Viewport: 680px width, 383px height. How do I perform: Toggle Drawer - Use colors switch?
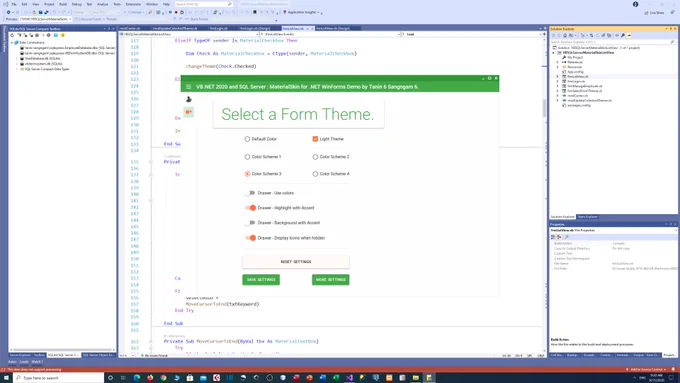(x=250, y=193)
